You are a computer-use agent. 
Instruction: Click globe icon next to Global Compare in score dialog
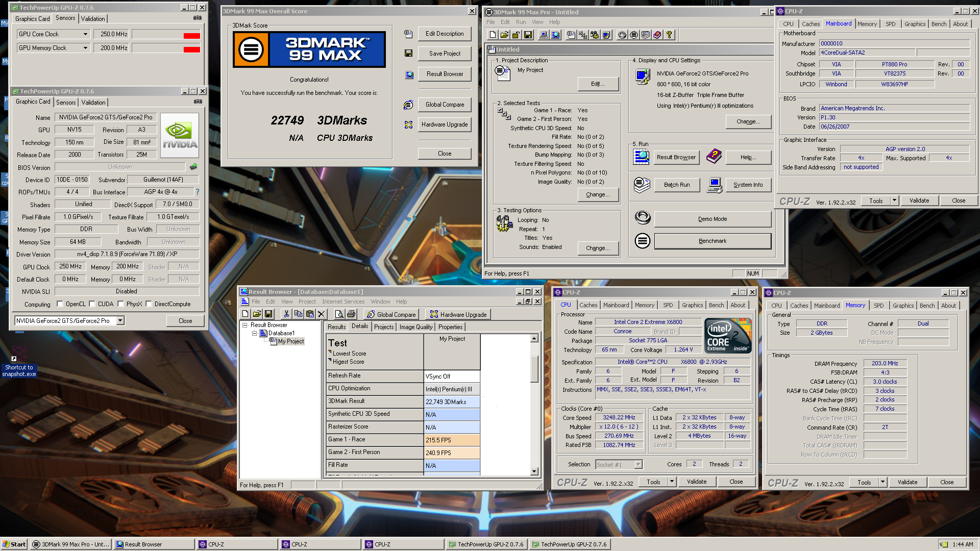(x=408, y=105)
